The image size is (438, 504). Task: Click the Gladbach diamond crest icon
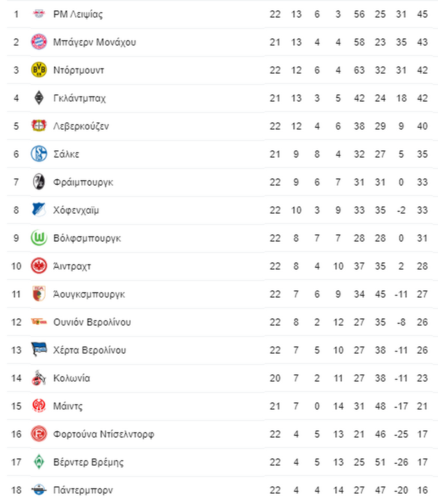[39, 98]
